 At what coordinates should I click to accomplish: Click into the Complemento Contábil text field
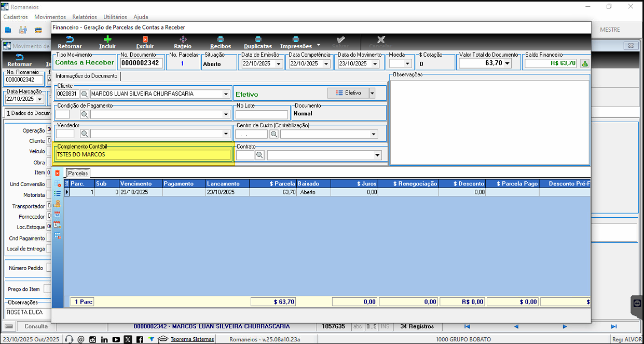click(x=143, y=154)
